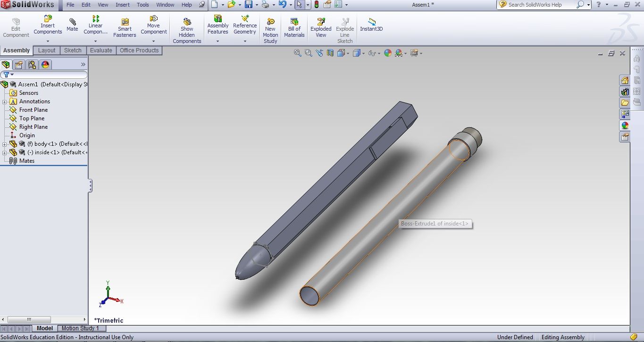Switch to the Motion Study 1 tab
Screen dimensions: 644x342
point(81,328)
